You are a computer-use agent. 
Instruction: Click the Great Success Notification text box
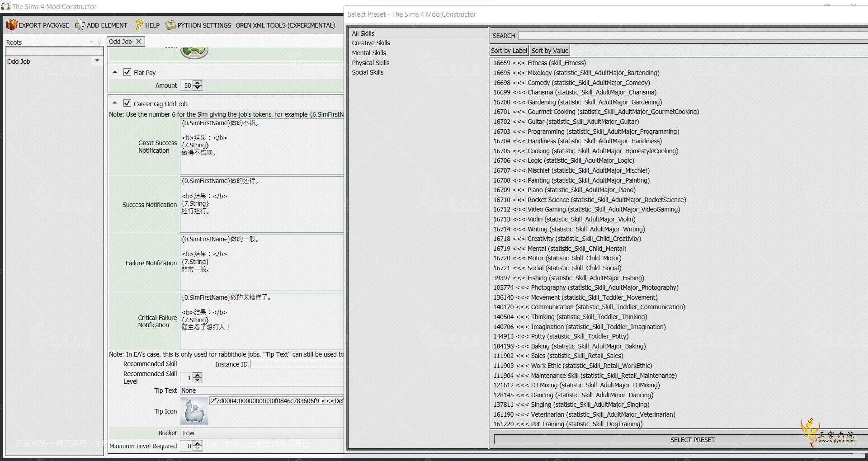pyautogui.click(x=262, y=146)
